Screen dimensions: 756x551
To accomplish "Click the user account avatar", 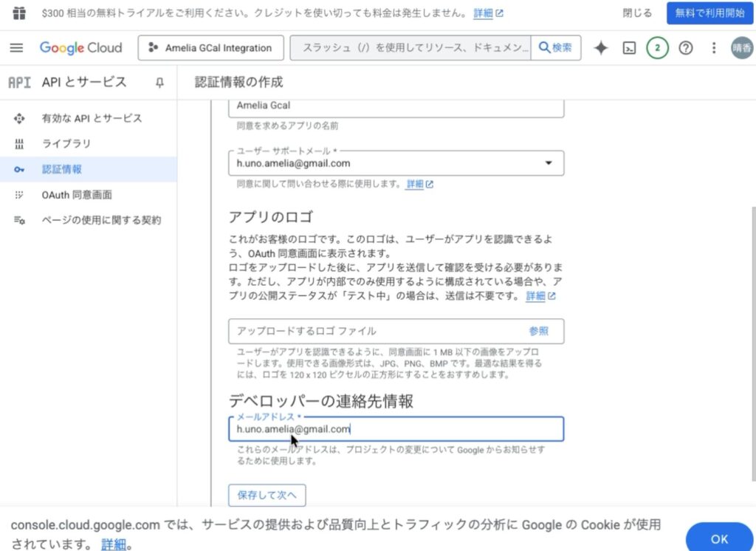I will (741, 48).
